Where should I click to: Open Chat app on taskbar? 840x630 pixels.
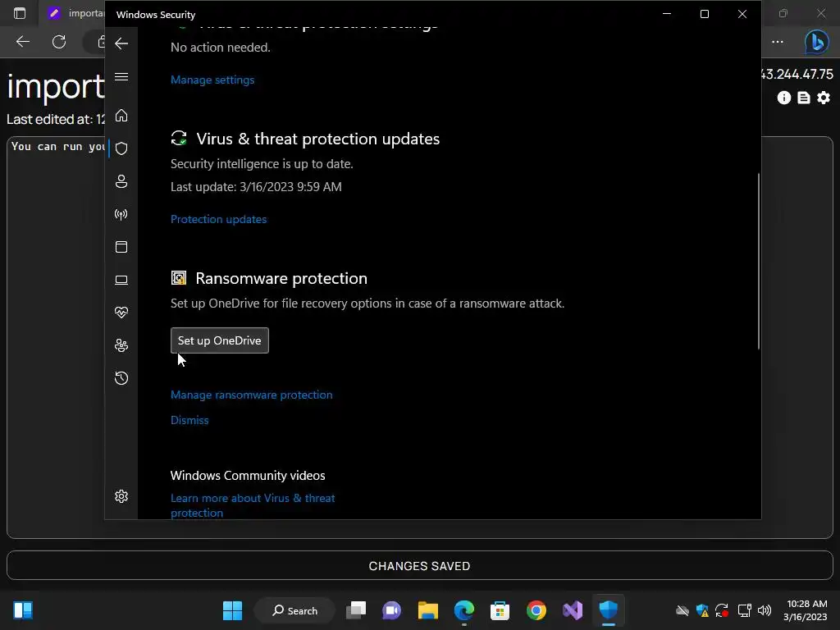(x=391, y=610)
